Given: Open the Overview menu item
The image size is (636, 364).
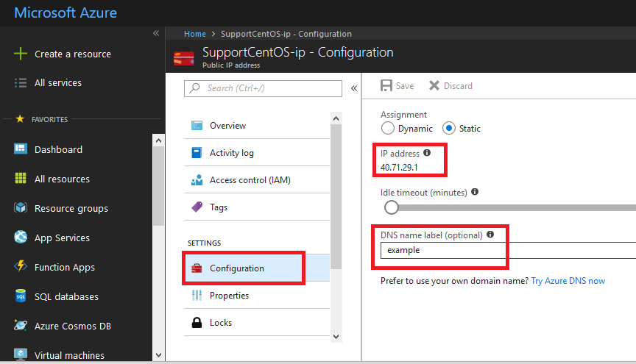Looking at the screenshot, I should (x=257, y=126).
